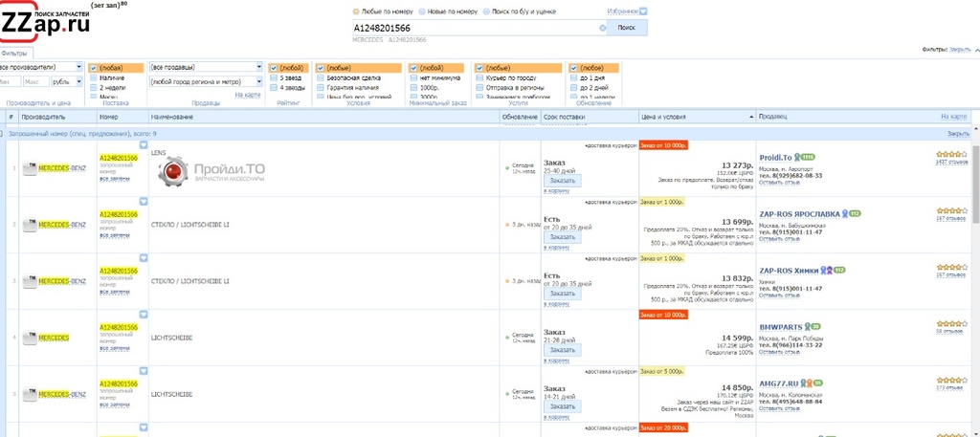Clear the search field with the X icon
This screenshot has width=980, height=437.
pos(603,28)
